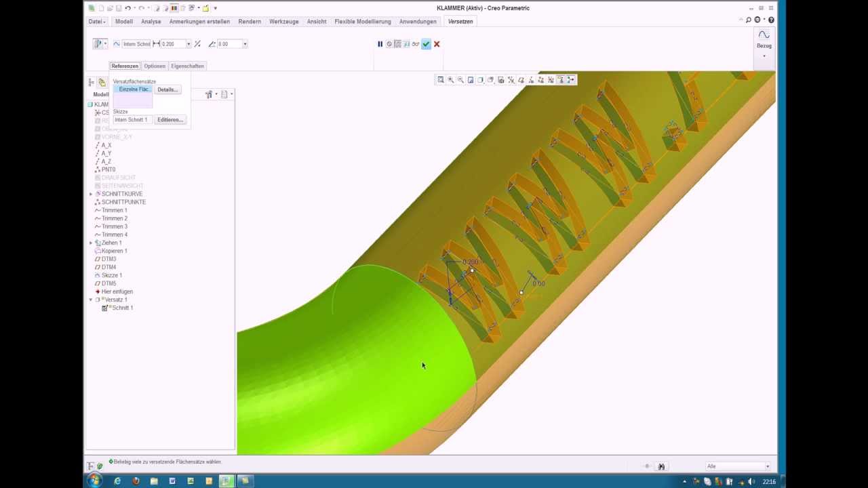The height and width of the screenshot is (488, 868).
Task: Open the Werkzeuge ribbon tab
Action: (x=284, y=22)
